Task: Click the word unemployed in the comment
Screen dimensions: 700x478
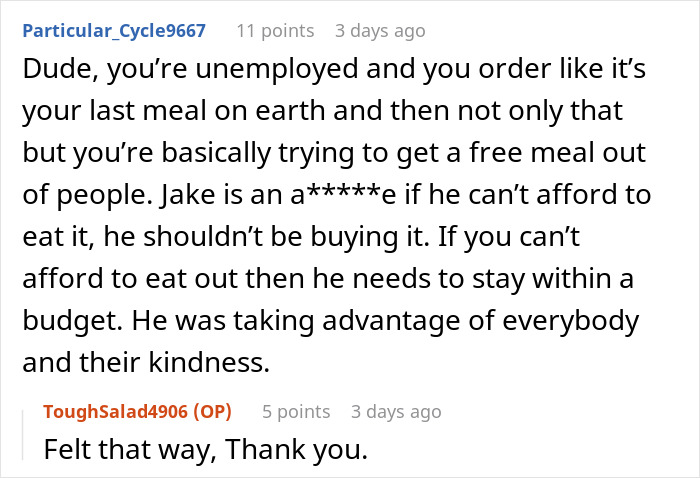Action: pos(277,71)
